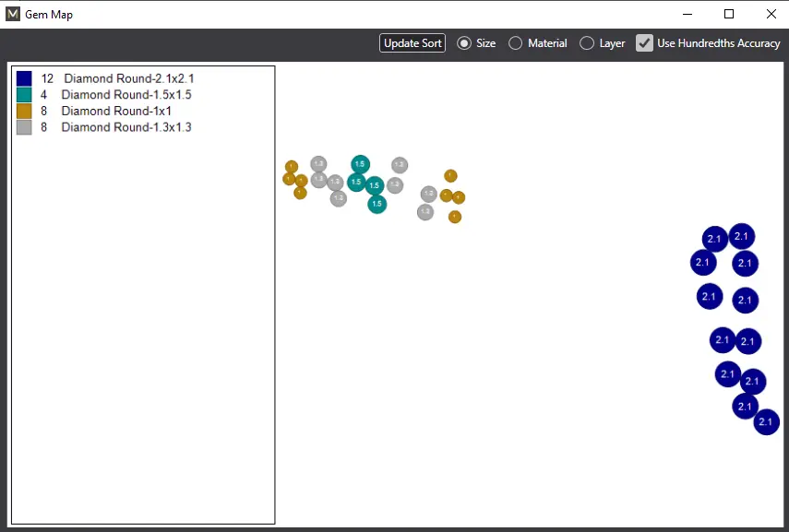Viewport: 789px width, 532px height.
Task: Click the teal 1.5x1.5 color swatch
Action: [x=24, y=95]
